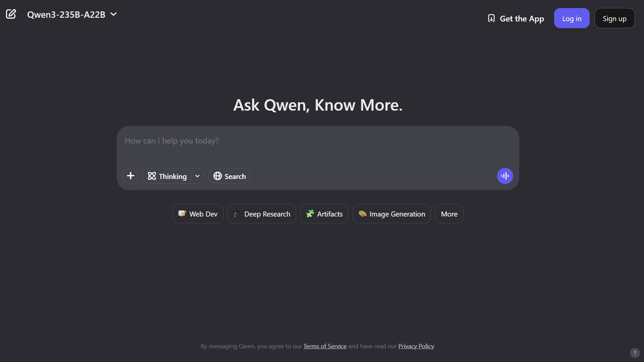Click the Get the App download icon

pyautogui.click(x=491, y=18)
